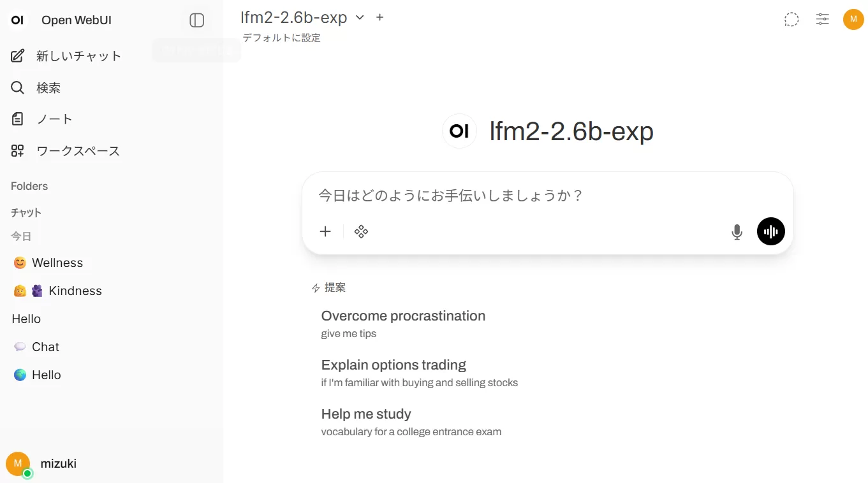Toggle the sidebar panel icon
This screenshot has width=868, height=483.
point(197,20)
